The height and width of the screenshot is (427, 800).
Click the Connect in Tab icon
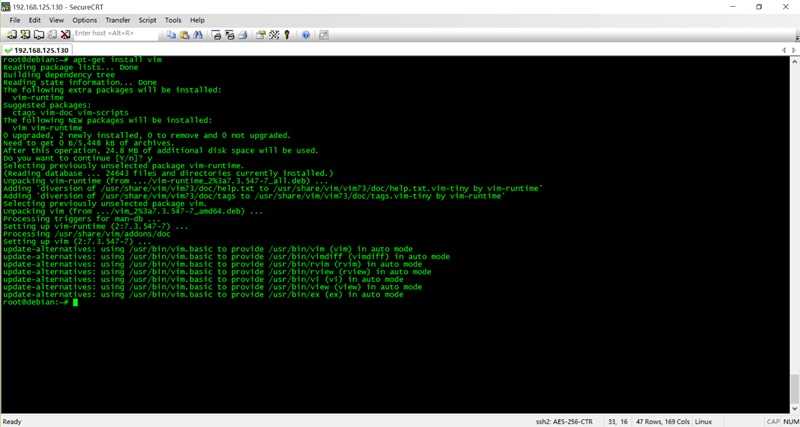point(39,35)
